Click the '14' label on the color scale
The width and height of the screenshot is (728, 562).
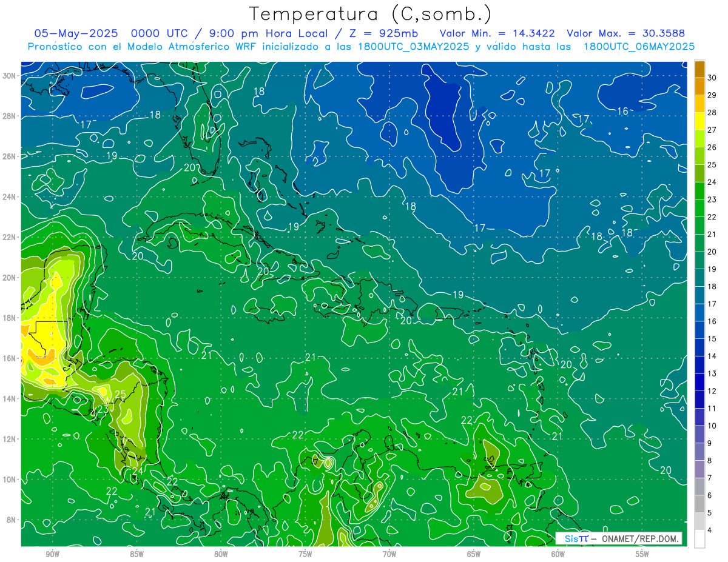(712, 356)
